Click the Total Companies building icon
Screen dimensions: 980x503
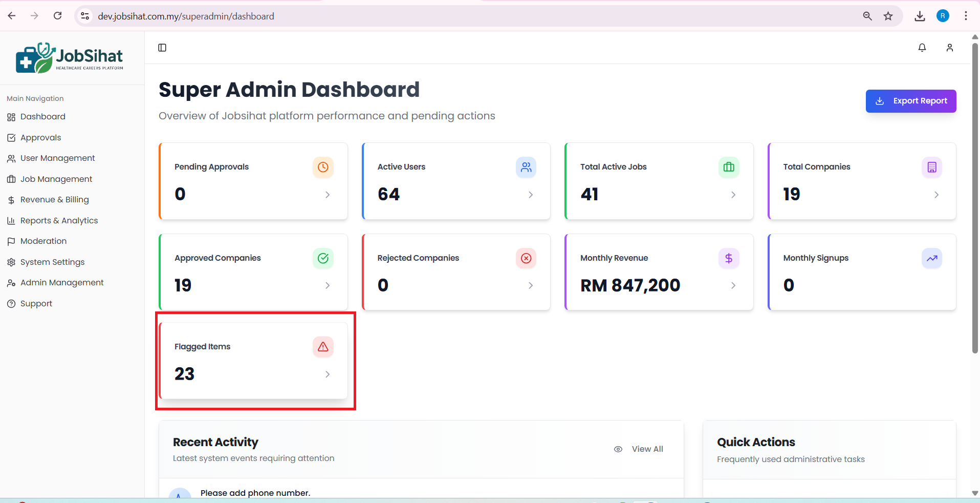pyautogui.click(x=931, y=167)
